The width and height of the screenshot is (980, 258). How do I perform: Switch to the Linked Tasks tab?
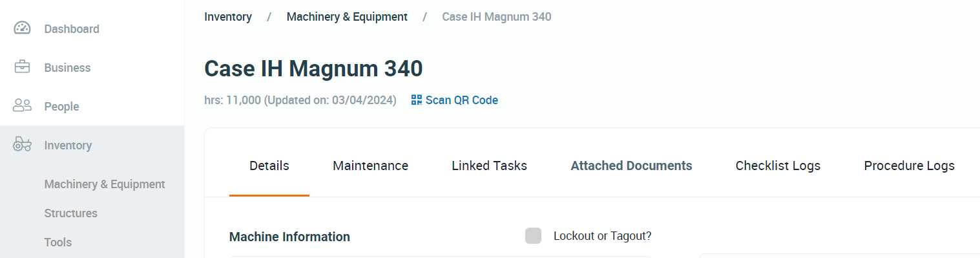[x=489, y=166]
